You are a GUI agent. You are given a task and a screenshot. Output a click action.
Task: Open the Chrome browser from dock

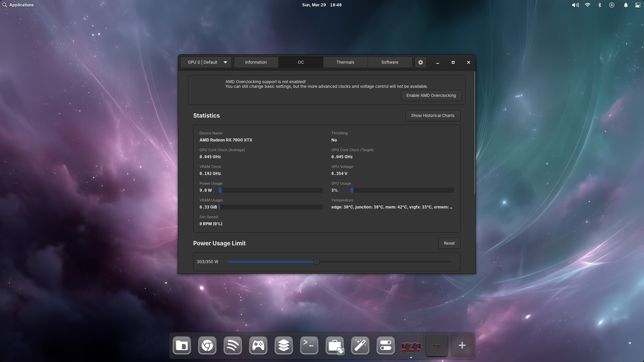[207, 345]
